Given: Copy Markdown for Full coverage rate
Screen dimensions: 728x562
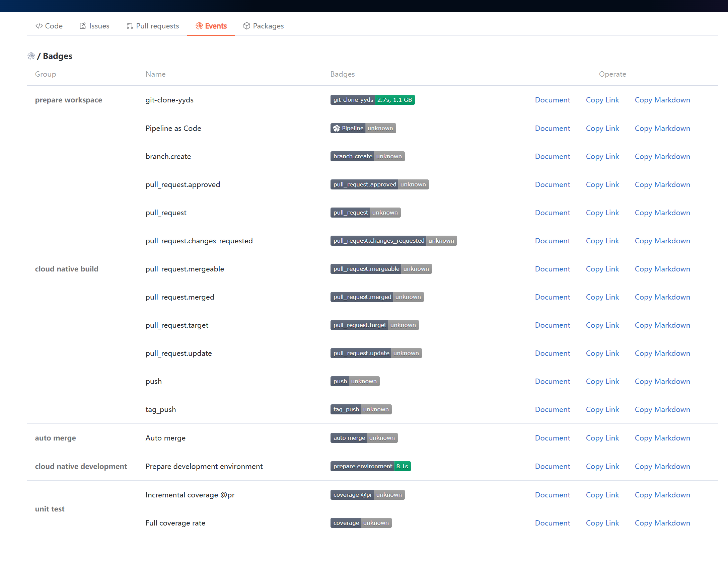Looking at the screenshot, I should click(662, 523).
